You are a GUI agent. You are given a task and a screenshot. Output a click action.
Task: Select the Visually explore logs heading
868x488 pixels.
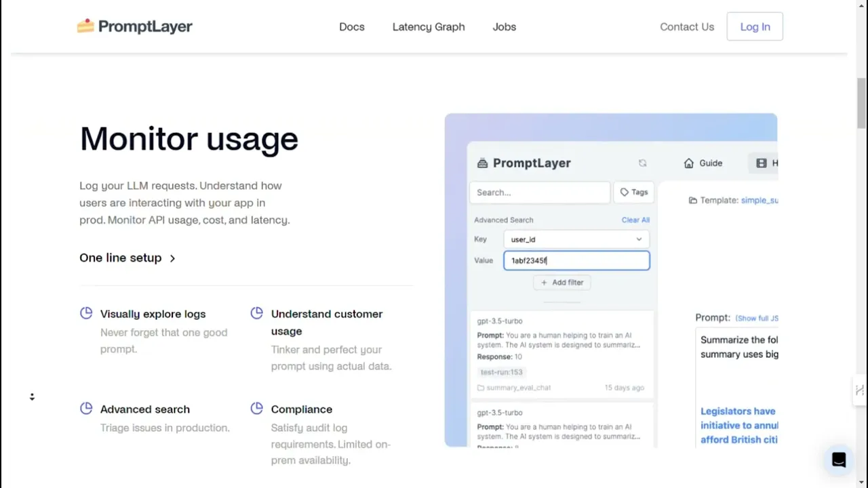pyautogui.click(x=153, y=314)
